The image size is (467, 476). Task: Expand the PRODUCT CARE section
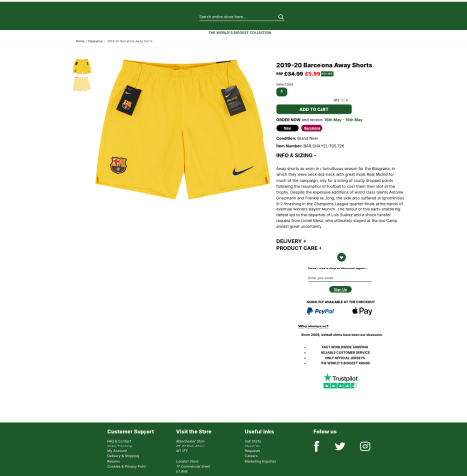coord(299,248)
